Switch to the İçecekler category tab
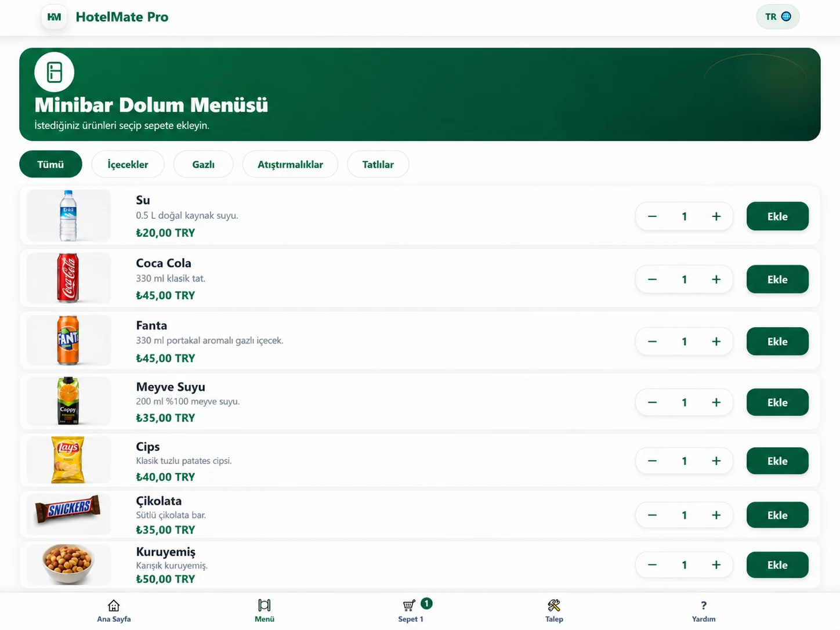Screen dimensions: 840x630 click(128, 164)
